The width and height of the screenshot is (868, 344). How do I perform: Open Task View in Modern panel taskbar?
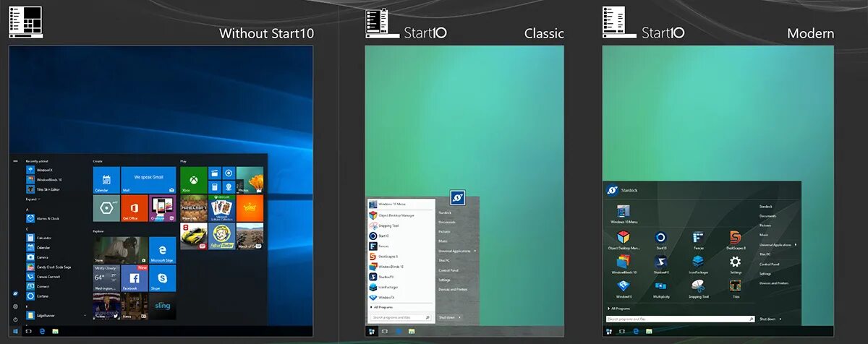click(623, 331)
